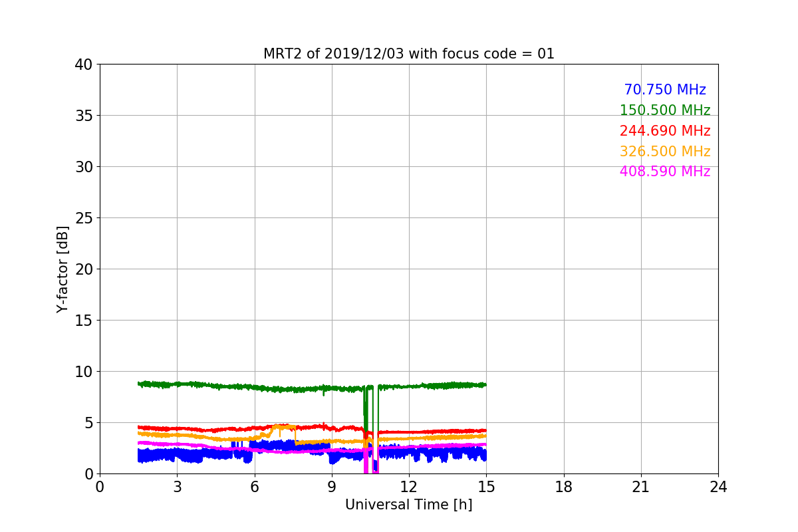Select the green 150.500 MHz legend label
This screenshot has width=798, height=532.
coord(665,110)
